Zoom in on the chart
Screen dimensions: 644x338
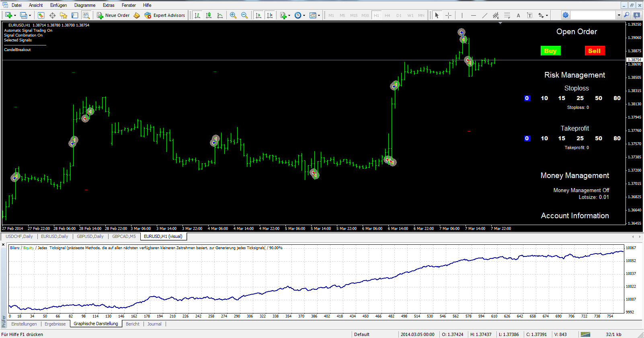pos(233,15)
